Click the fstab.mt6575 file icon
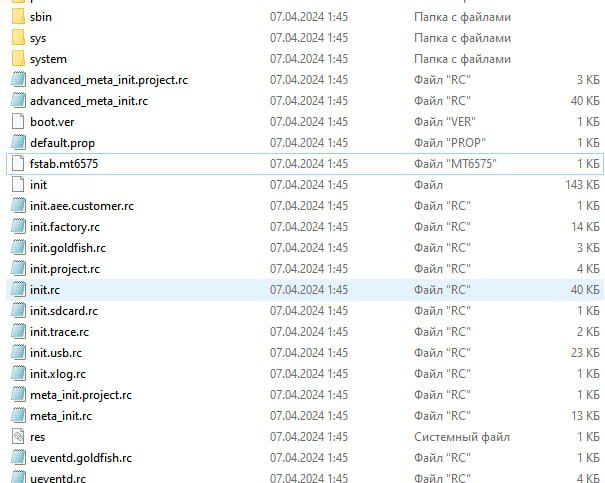This screenshot has width=605, height=483. point(18,164)
